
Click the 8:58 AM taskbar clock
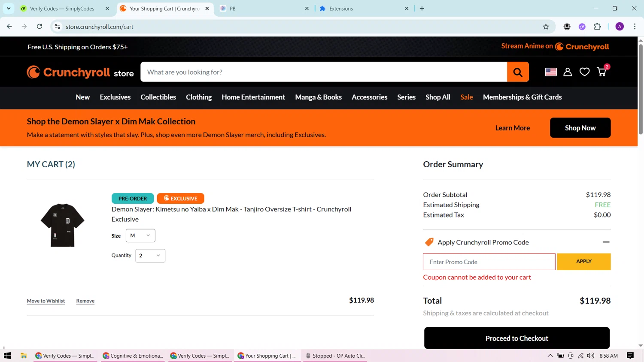click(x=608, y=356)
